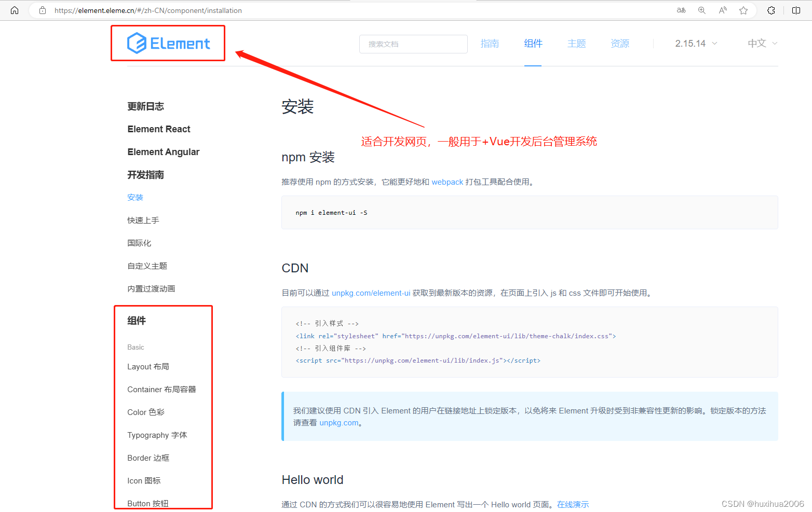Click the zoom magnifier icon
812x512 pixels.
[x=702, y=10]
